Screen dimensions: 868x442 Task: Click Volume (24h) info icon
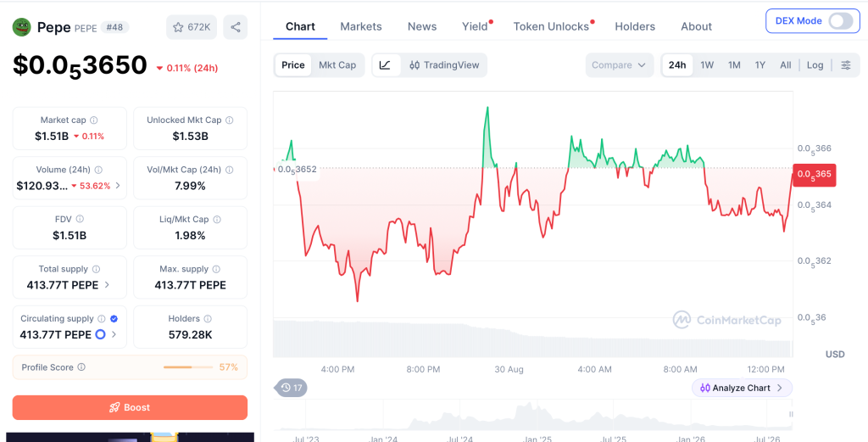click(98, 170)
